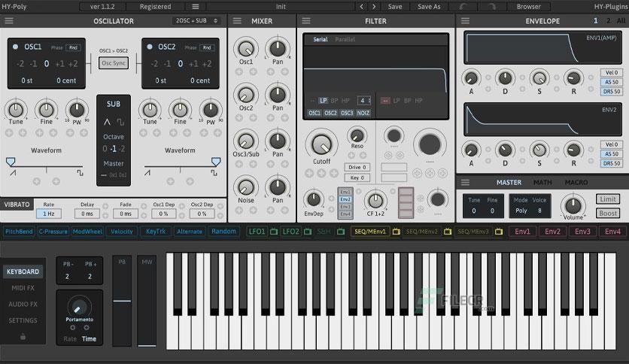629x364 pixels.
Task: Open the LFO1 editor window icon
Action: pos(274,232)
